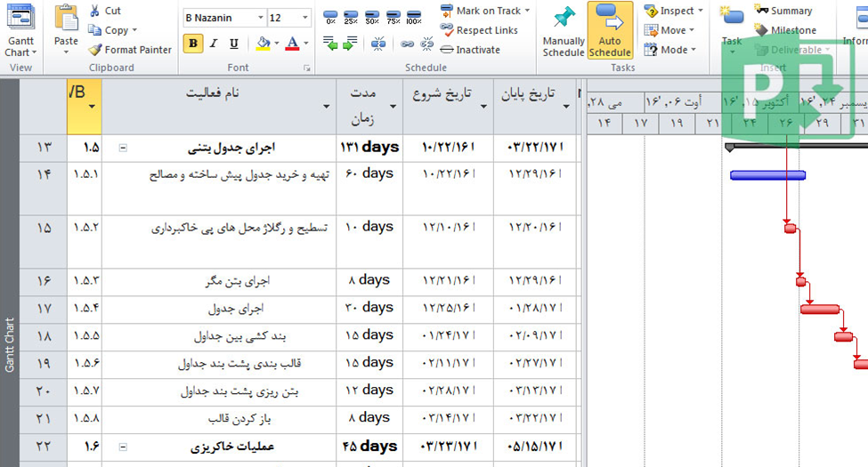The width and height of the screenshot is (868, 467).
Task: Collapse the 1.5 summary task outline
Action: (x=123, y=148)
